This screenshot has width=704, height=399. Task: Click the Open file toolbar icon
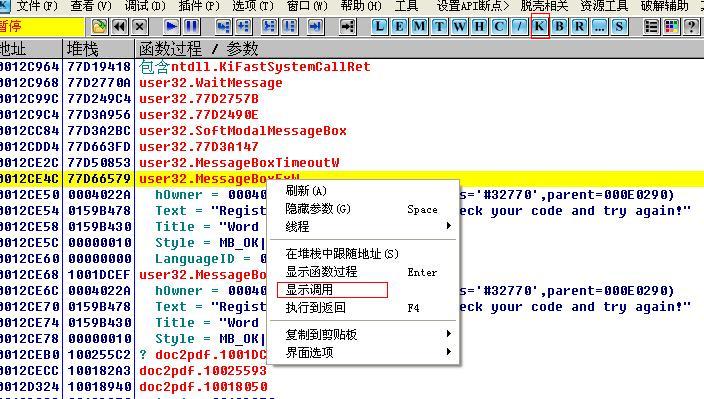point(99,26)
